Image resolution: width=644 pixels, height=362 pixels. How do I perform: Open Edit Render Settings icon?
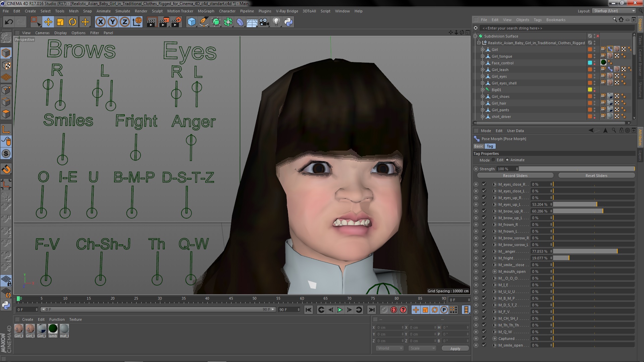(176, 22)
